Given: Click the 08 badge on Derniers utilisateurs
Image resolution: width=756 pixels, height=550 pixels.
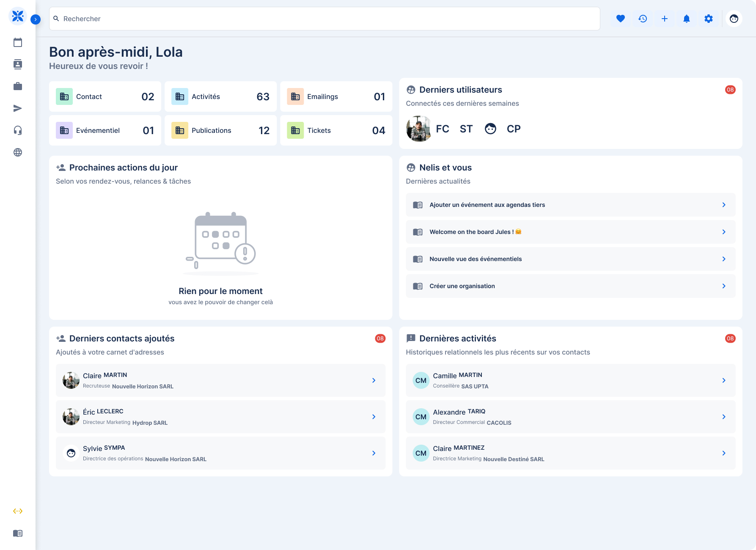Looking at the screenshot, I should [730, 90].
